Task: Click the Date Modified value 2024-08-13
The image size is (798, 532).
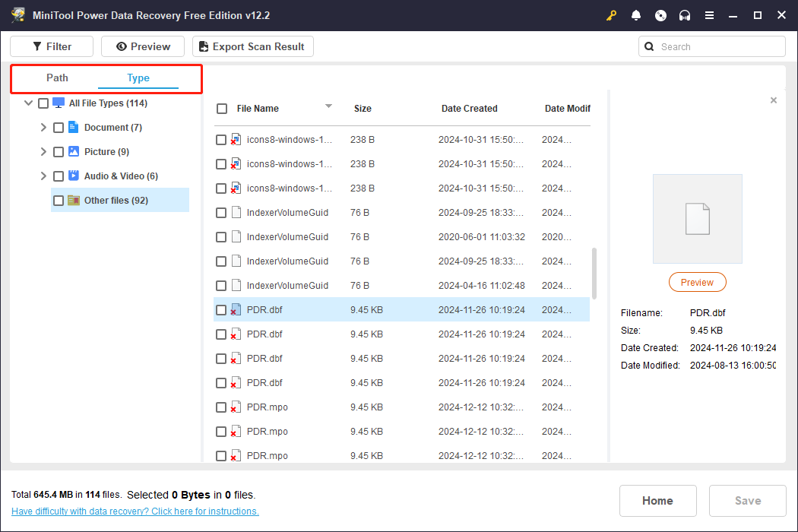Action: [733, 365]
